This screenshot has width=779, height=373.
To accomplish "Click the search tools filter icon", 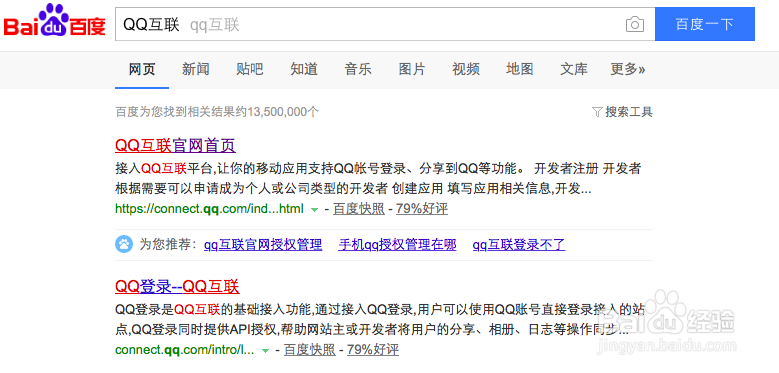I will pyautogui.click(x=597, y=112).
